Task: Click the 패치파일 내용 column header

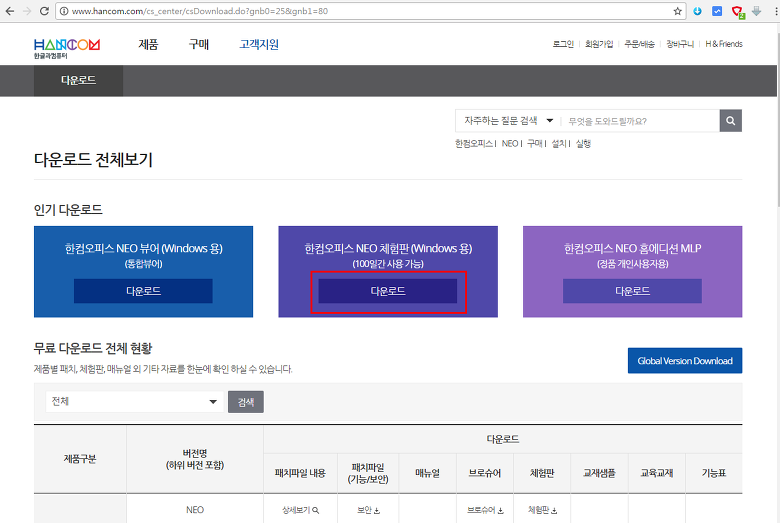Action: (300, 473)
